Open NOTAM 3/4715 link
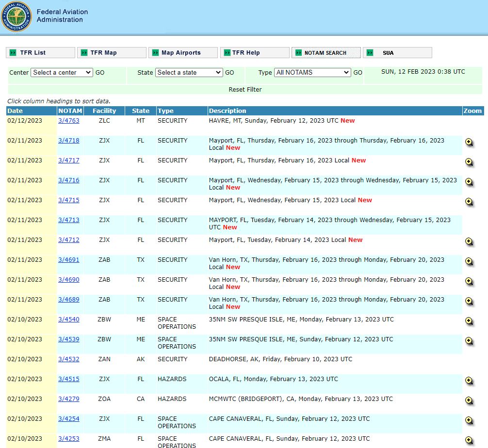 point(69,200)
